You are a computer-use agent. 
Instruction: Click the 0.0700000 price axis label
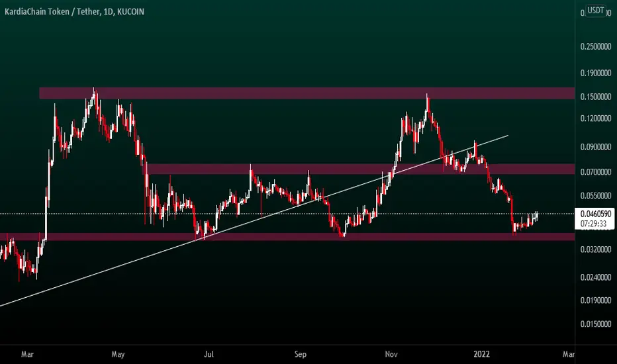(595, 172)
